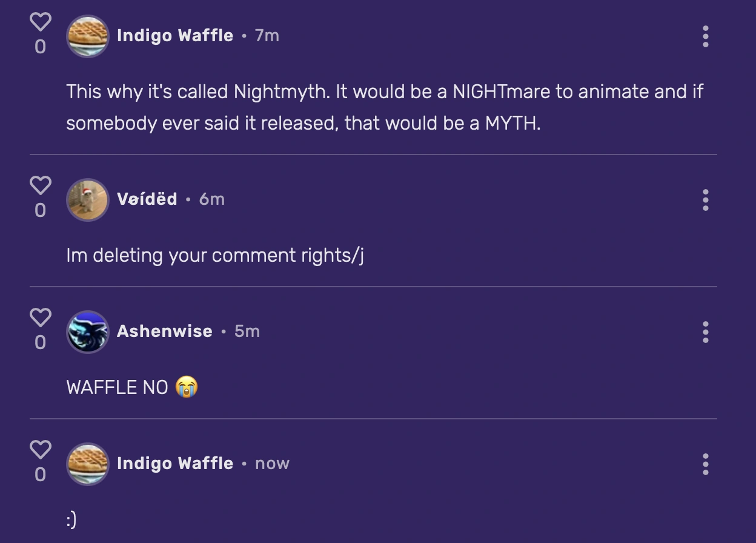The width and height of the screenshot is (756, 543).
Task: Visit Vøídëd's profile via username
Action: (x=147, y=199)
